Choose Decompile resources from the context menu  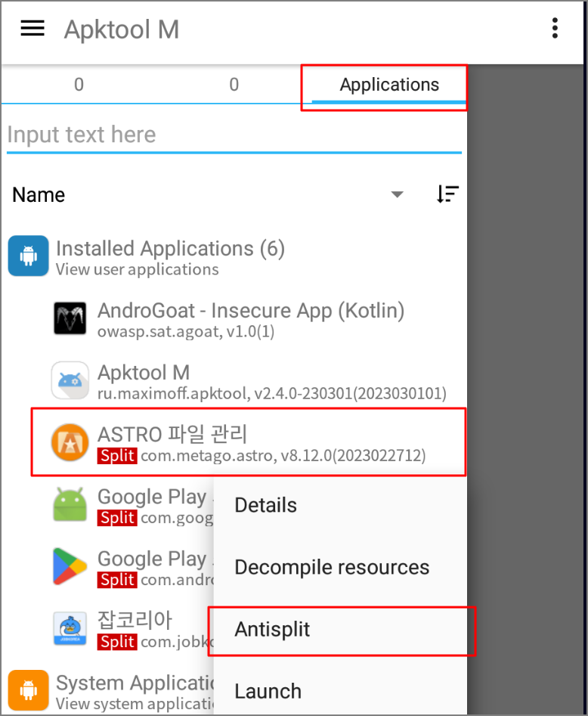click(x=340, y=567)
